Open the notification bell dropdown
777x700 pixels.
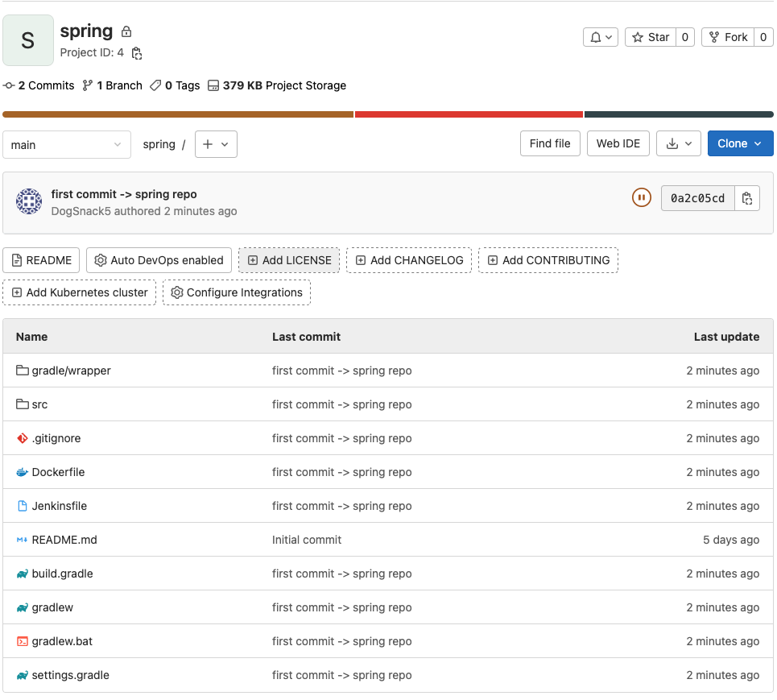601,37
